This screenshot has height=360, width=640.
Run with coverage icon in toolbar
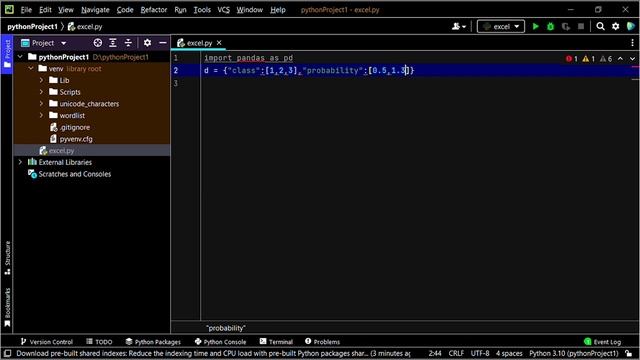click(566, 27)
